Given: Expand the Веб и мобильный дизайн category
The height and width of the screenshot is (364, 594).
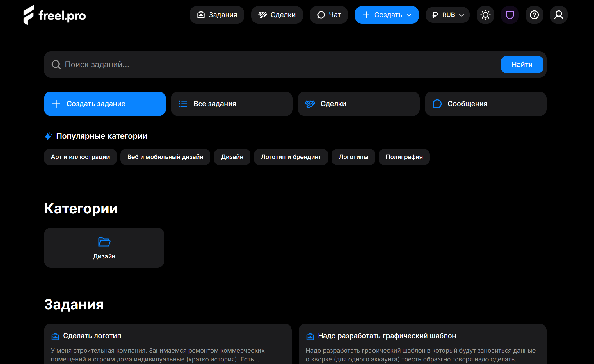Looking at the screenshot, I should click(165, 157).
